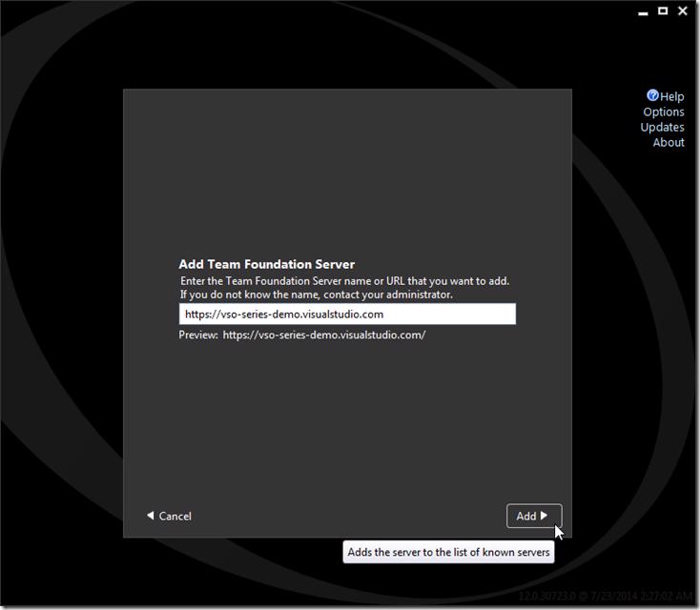
Task: Click the blue Help question mark icon
Action: coord(652,95)
